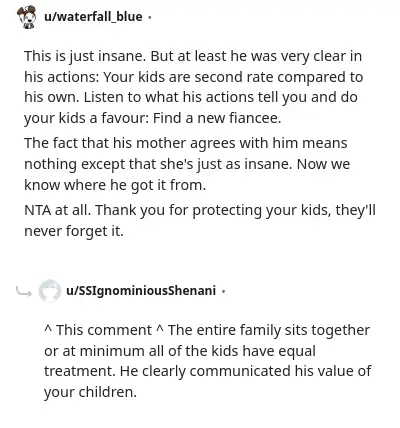Open SSIgnominiousShenani's gray avatar icon
Viewport: 400px width, 428px height.
coord(49,291)
